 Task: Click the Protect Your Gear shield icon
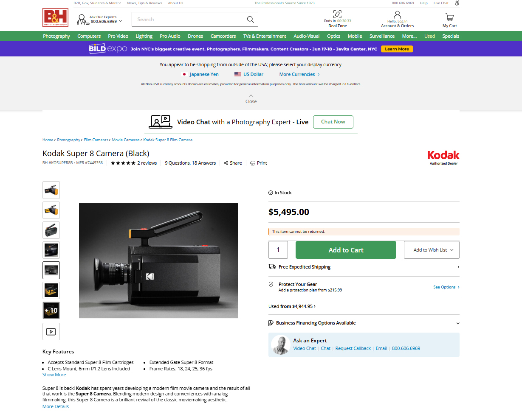click(271, 284)
